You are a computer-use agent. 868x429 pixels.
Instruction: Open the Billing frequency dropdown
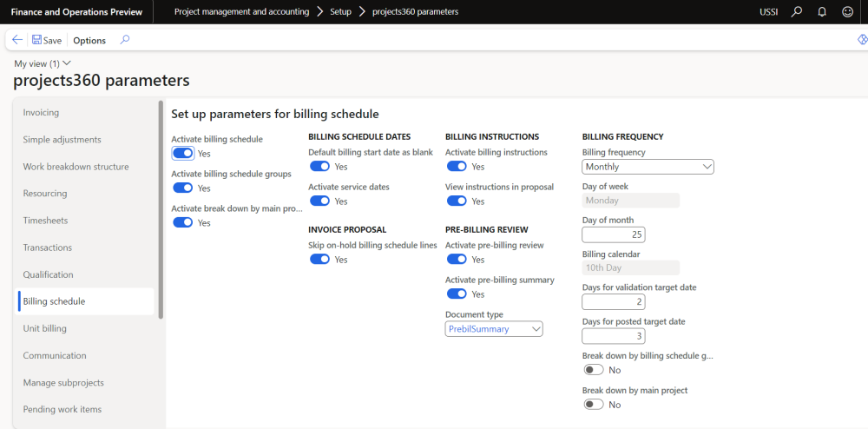tap(648, 167)
